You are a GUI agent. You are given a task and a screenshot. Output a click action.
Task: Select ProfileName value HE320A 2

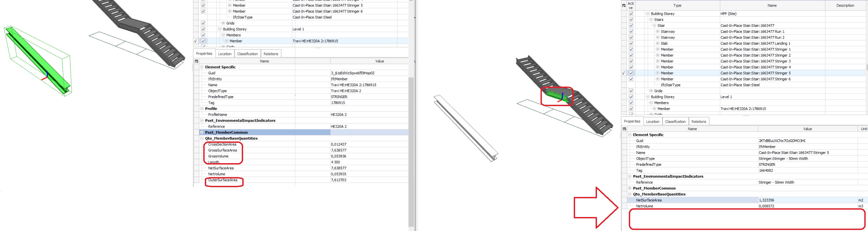tap(339, 115)
